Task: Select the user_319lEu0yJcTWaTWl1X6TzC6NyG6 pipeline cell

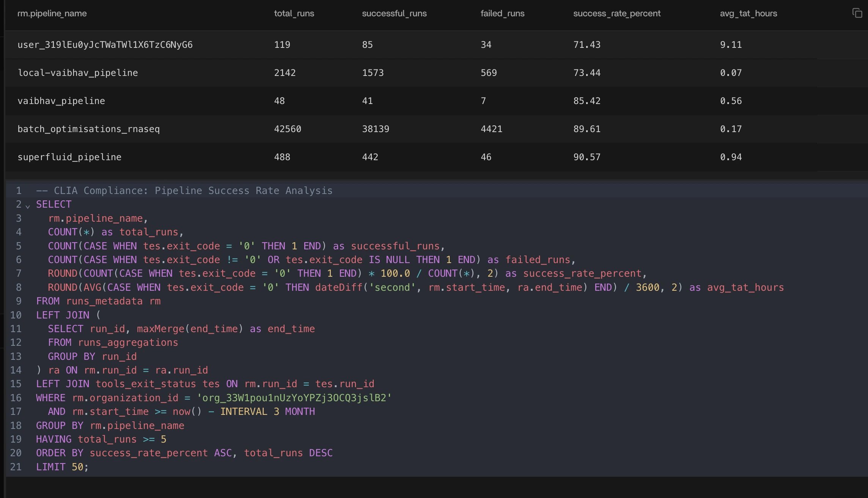Action: 105,45
